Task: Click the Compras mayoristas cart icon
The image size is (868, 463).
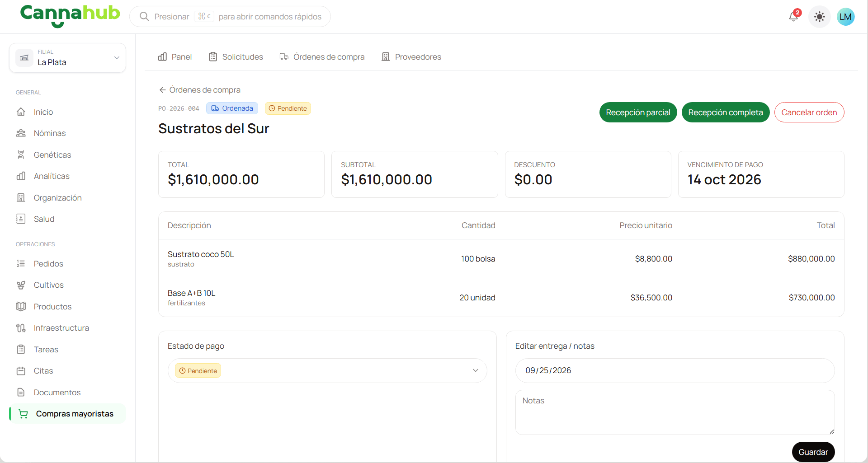Action: pyautogui.click(x=24, y=414)
